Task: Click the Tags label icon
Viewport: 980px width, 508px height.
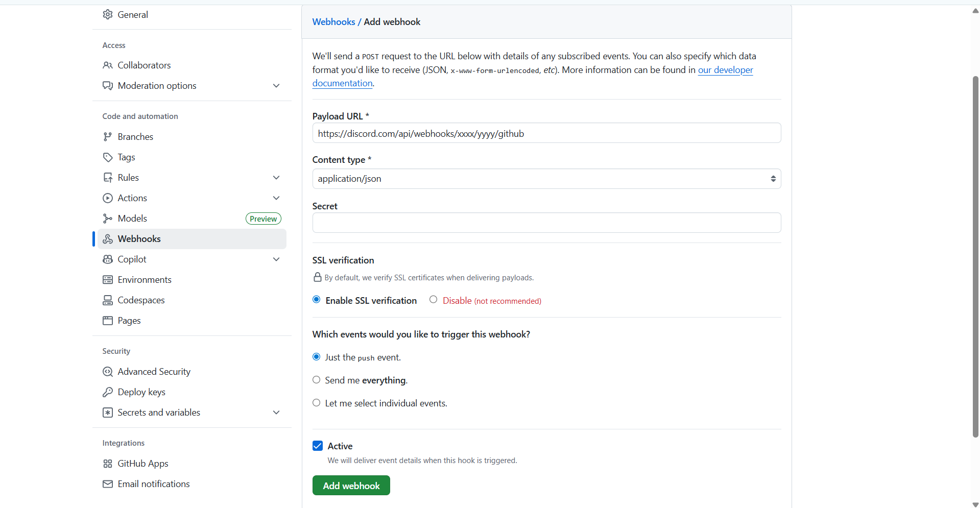Action: [x=107, y=157]
